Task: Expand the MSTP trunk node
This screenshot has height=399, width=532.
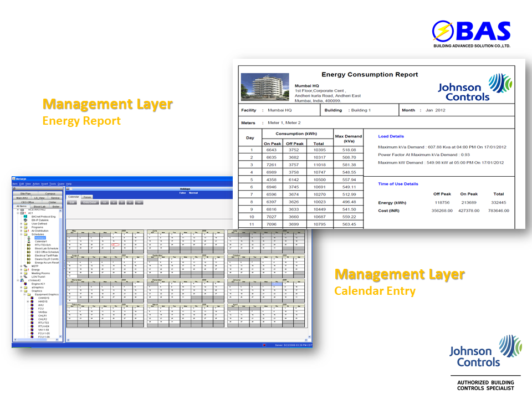Action: [21, 267]
